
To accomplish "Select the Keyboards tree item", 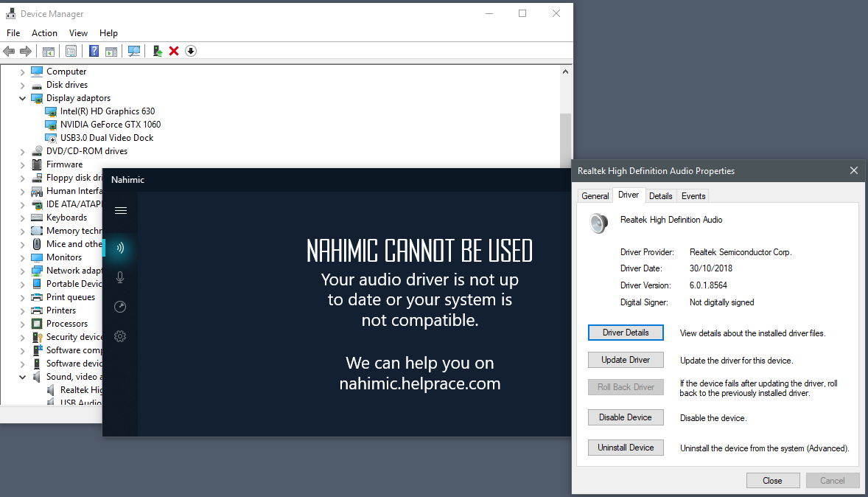I will click(66, 218).
